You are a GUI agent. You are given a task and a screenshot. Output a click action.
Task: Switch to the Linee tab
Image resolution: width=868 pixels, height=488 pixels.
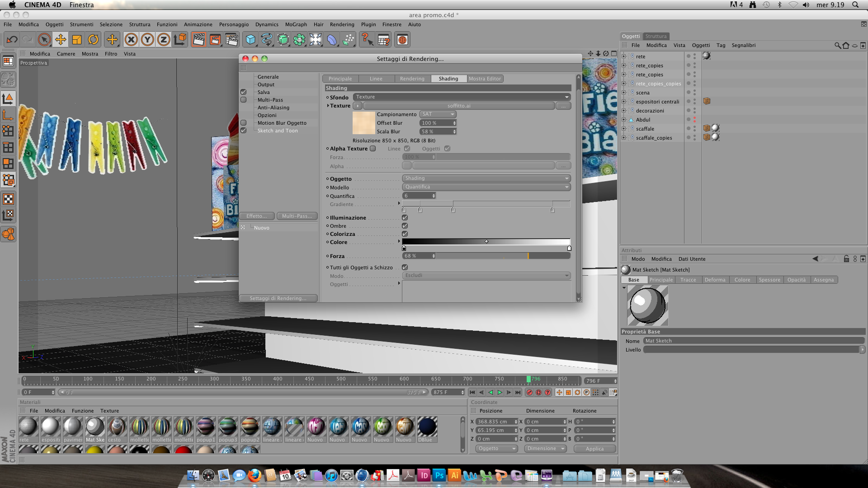pos(376,79)
